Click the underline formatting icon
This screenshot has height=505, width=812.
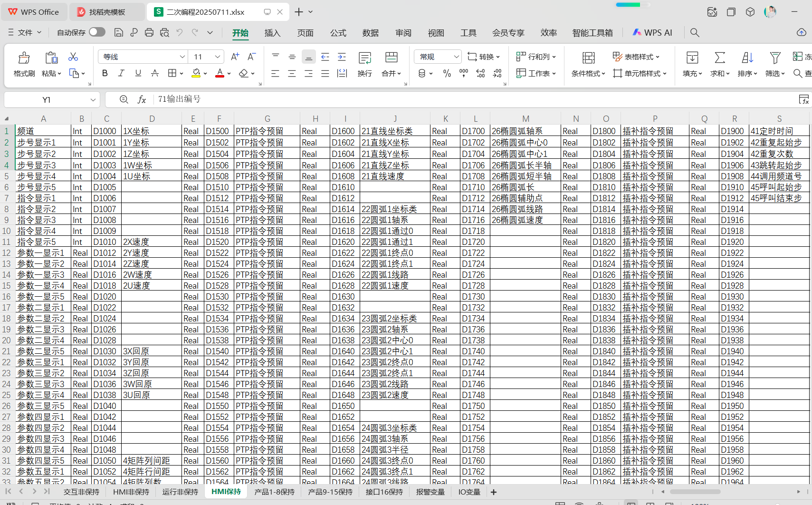[x=138, y=73]
